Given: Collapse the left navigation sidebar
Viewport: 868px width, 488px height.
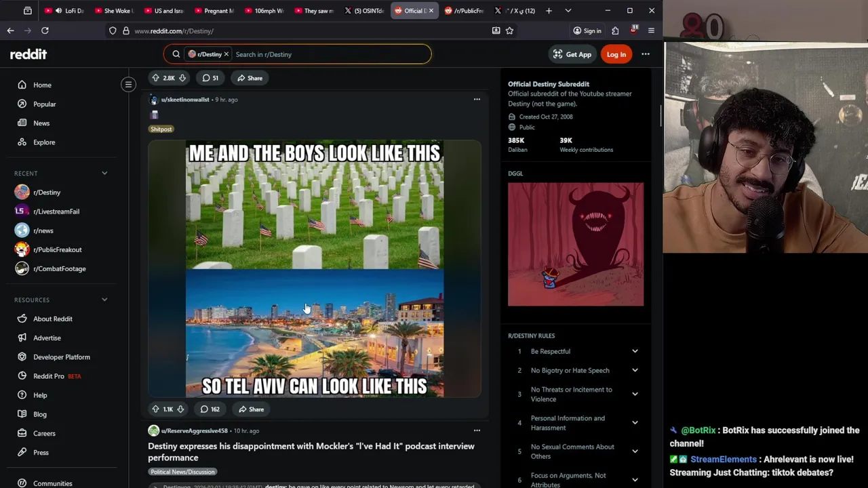Looking at the screenshot, I should (x=128, y=84).
